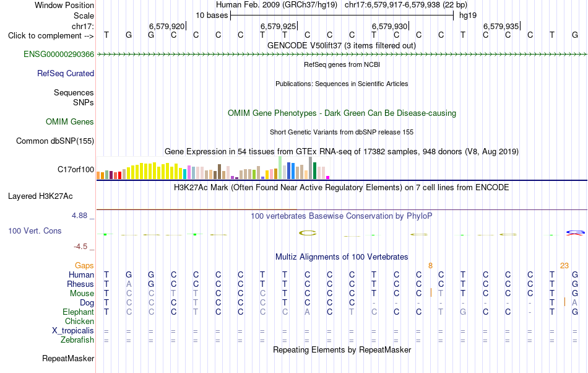Screen dimensions: 588x373
Task: Click the Common dbSNP(155) label
Action: tap(55, 141)
